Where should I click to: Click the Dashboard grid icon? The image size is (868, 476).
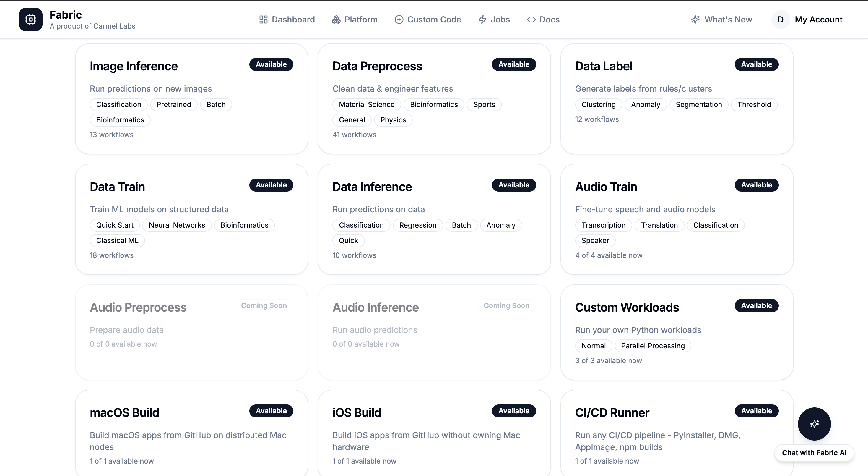click(263, 20)
